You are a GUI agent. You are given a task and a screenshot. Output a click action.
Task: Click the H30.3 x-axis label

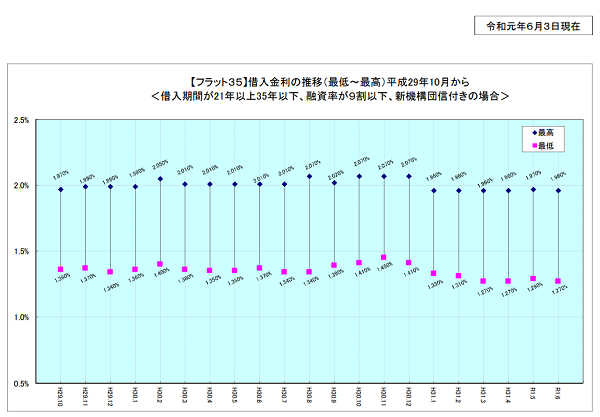click(x=185, y=395)
